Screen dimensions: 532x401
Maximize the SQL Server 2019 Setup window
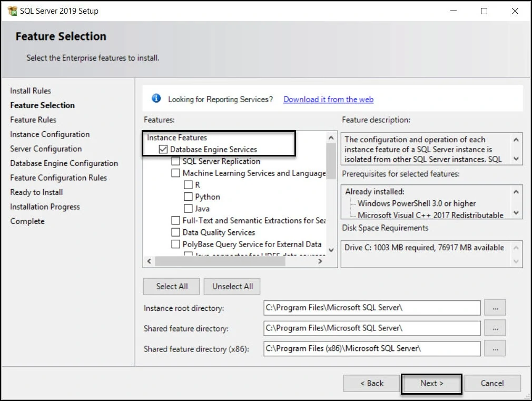[484, 11]
